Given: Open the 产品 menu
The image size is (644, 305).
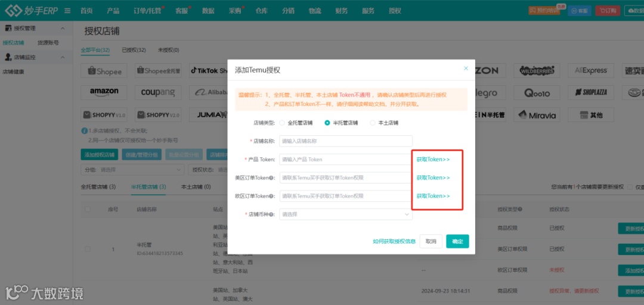Looking at the screenshot, I should pos(113,11).
